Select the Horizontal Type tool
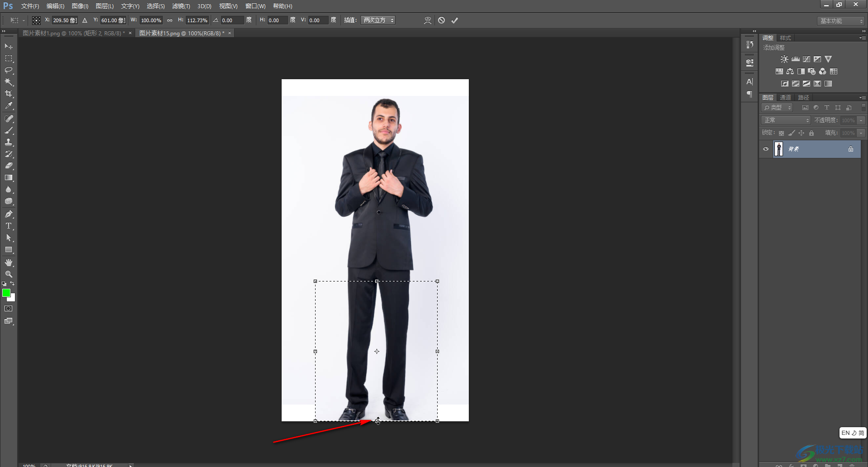 [9, 226]
